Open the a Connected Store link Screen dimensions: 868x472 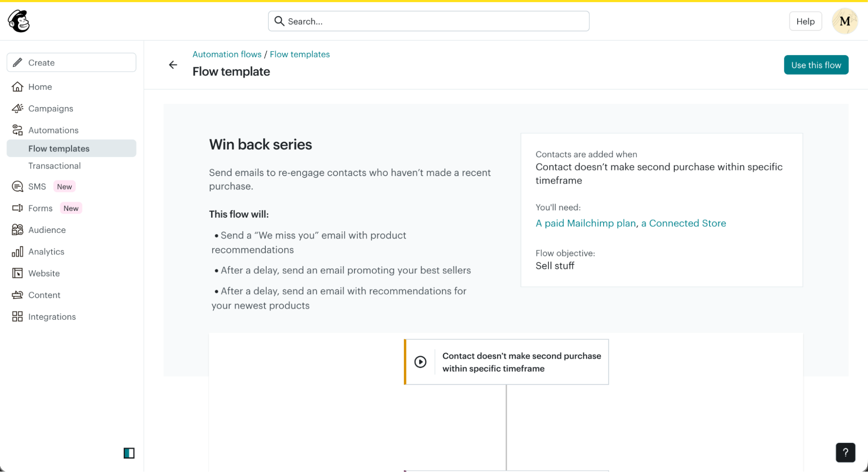pos(683,223)
